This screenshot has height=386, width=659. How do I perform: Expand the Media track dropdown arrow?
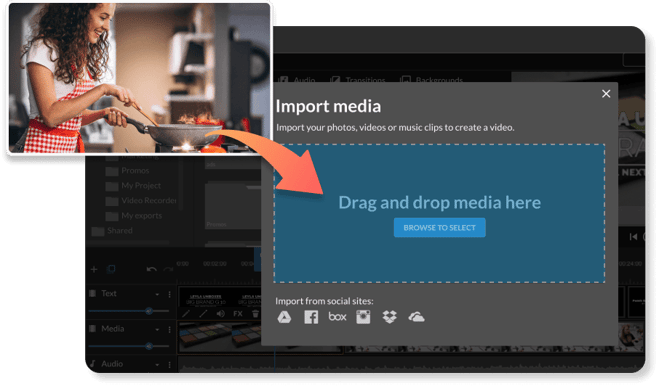157,330
